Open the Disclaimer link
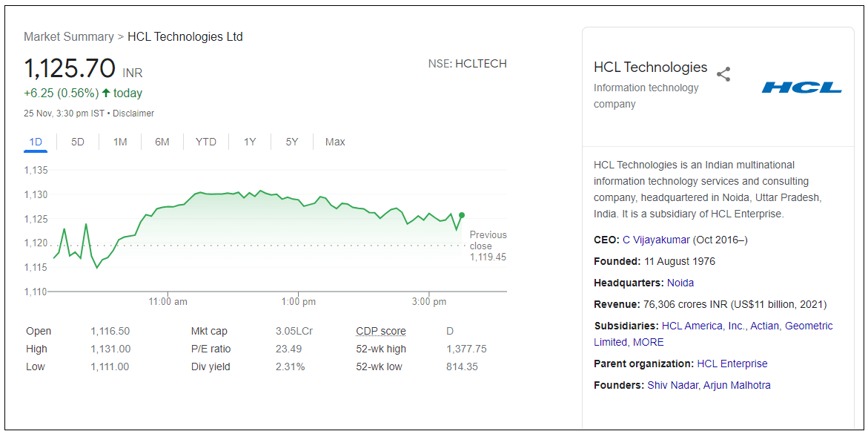868x434 pixels. pos(133,114)
